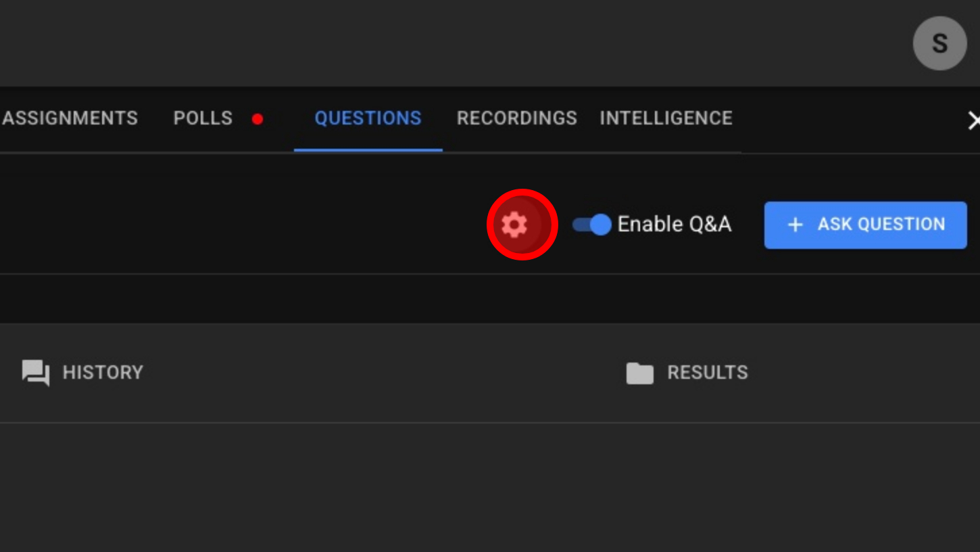Click the blue underline beneath Questions

(368, 149)
